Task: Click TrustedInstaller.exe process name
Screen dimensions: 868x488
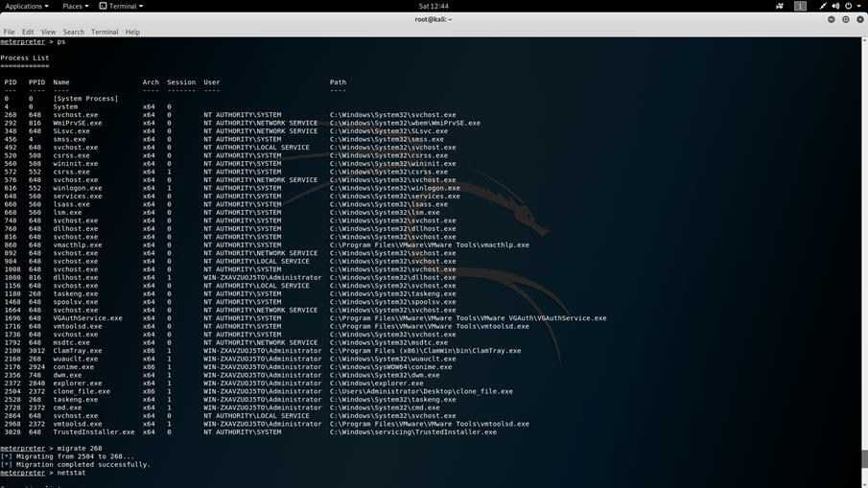Action: 94,432
